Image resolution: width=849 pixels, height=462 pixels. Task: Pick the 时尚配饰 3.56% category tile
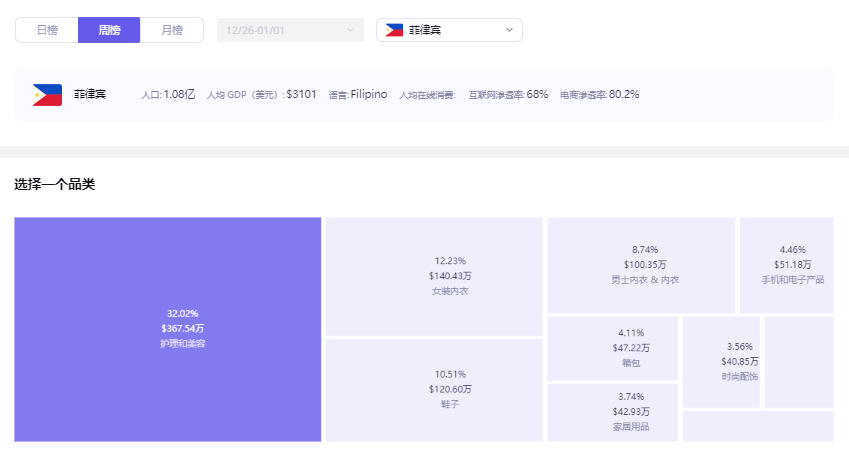[x=721, y=362]
